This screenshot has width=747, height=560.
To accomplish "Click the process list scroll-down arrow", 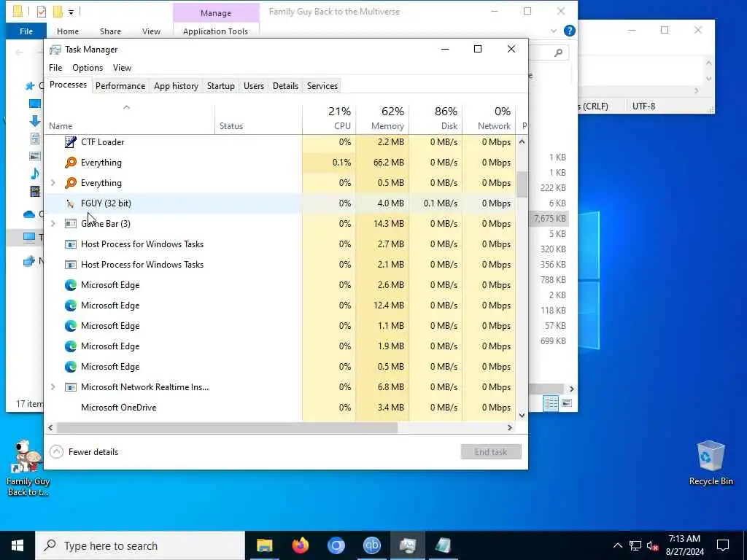I will tap(522, 415).
